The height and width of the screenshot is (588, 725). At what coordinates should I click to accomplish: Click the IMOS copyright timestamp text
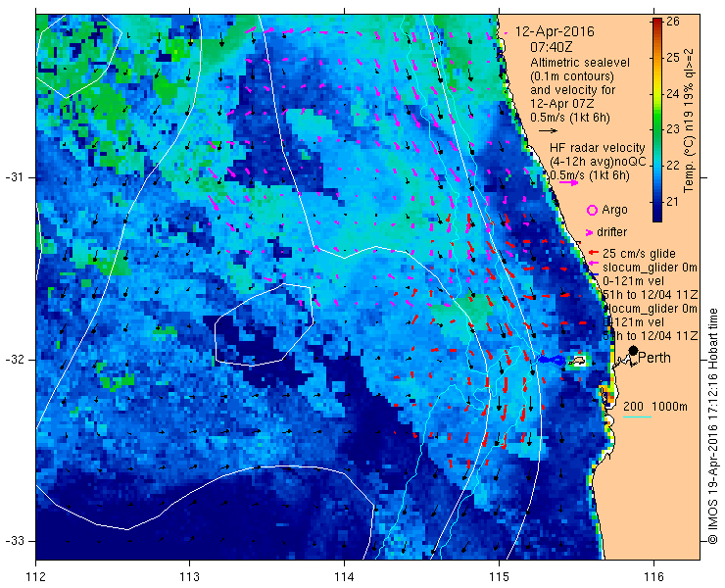point(712,426)
